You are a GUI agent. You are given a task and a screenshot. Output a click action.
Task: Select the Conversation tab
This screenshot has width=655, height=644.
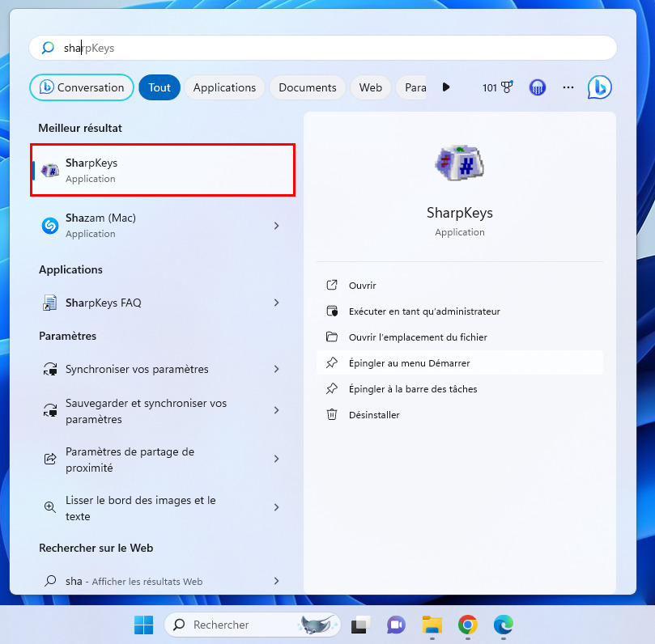(82, 87)
